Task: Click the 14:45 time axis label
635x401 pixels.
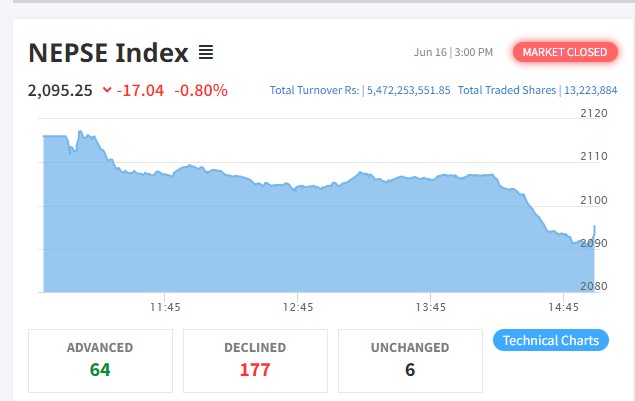Action: click(564, 307)
